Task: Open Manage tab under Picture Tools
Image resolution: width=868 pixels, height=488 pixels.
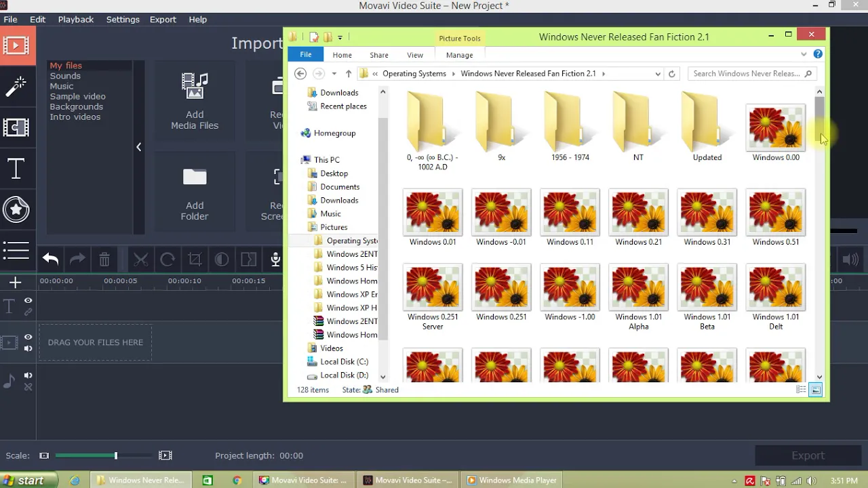Action: (459, 55)
